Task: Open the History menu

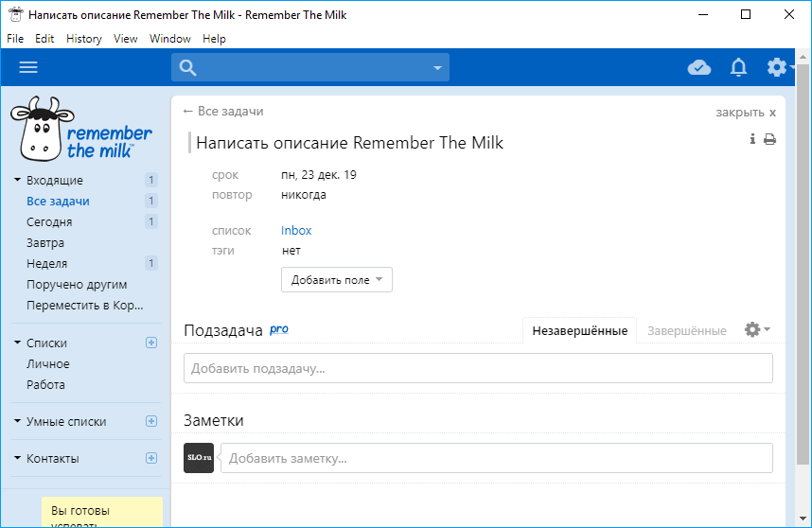Action: point(84,39)
